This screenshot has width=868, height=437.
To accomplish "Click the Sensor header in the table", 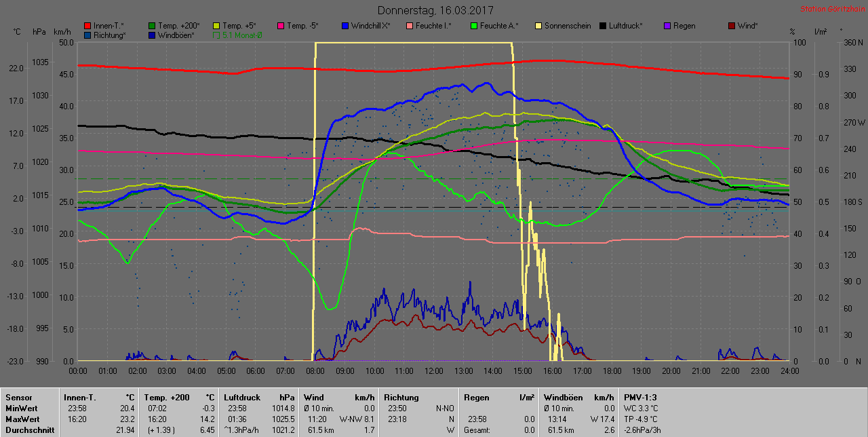I will [x=18, y=398].
